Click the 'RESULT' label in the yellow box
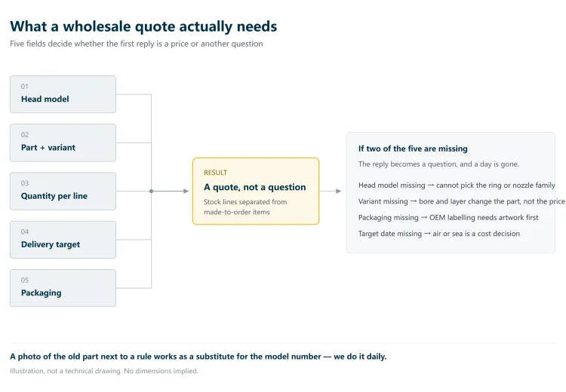566x392 pixels. (x=216, y=173)
